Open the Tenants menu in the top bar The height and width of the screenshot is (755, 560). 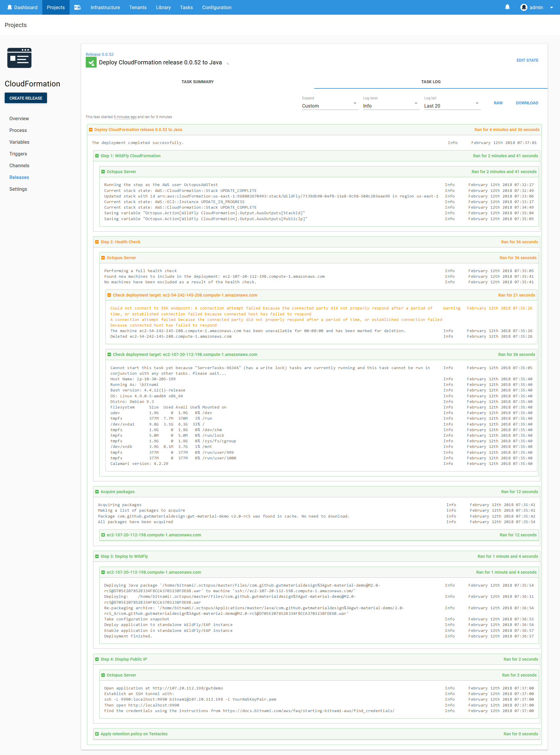tap(138, 7)
